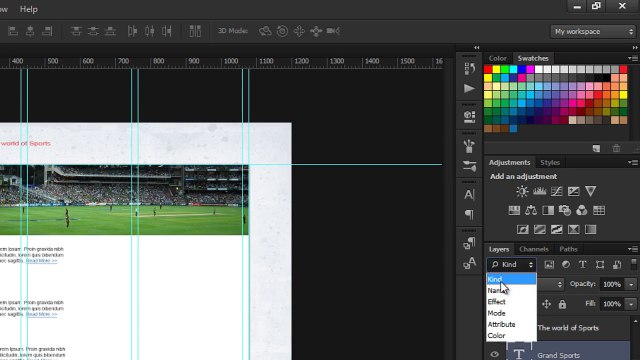Add an Invert adjustment
The image size is (640, 360).
[522, 229]
